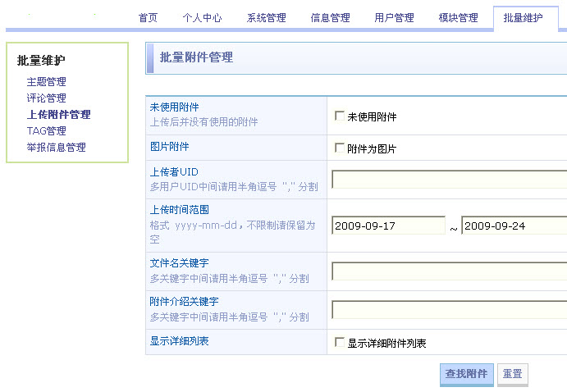The image size is (567, 392).
Task: Go to 个人中心 tab
Action: click(202, 18)
